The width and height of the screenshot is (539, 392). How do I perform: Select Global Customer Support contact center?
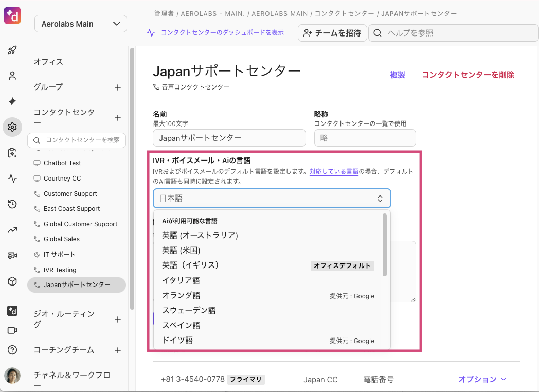point(80,224)
